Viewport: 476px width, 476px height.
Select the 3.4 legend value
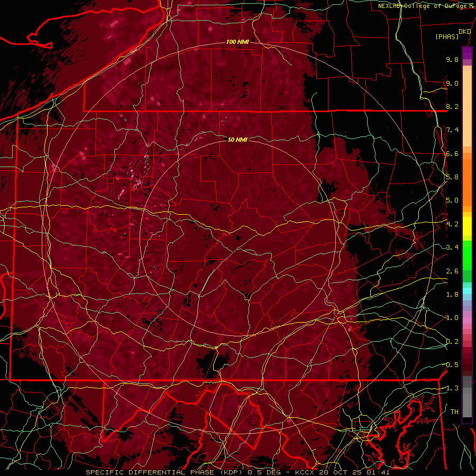coord(452,248)
